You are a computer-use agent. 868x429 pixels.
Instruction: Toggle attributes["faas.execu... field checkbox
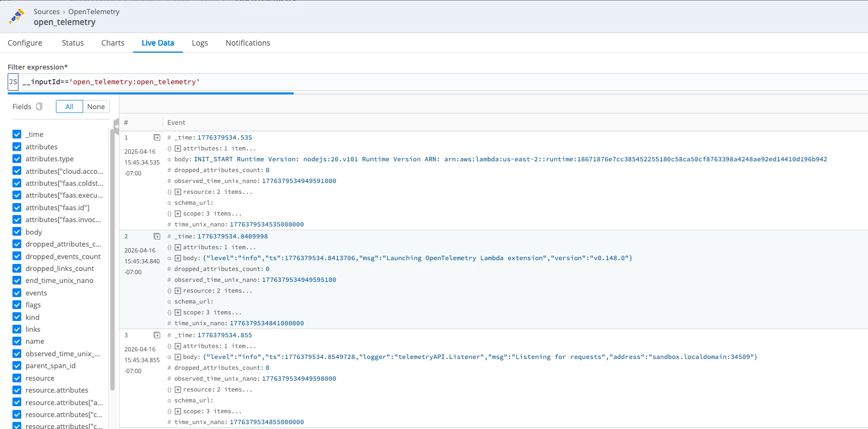(x=17, y=195)
